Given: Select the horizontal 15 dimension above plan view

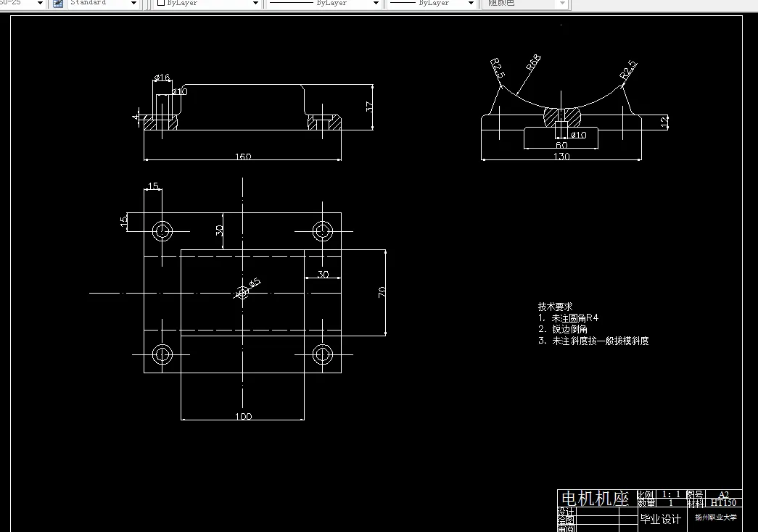Looking at the screenshot, I should click(x=153, y=186).
